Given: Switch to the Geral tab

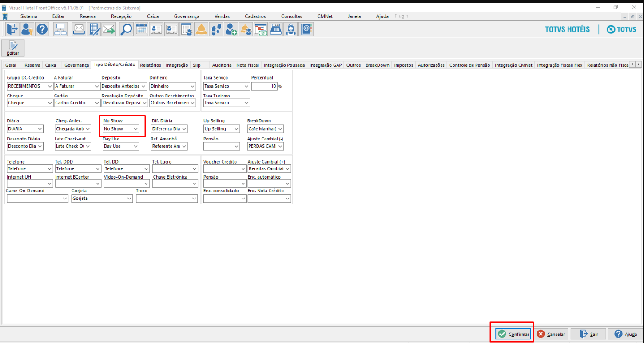Looking at the screenshot, I should [x=11, y=65].
